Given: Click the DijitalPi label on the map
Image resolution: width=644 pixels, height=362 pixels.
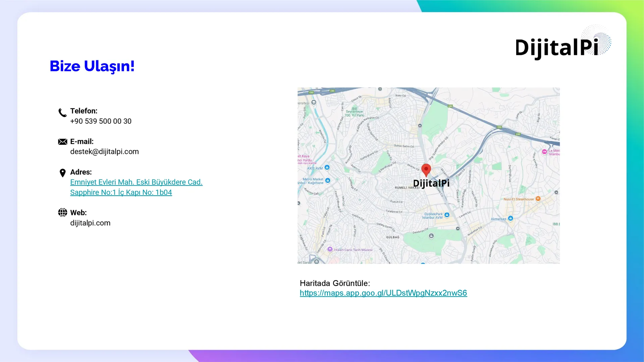Looking at the screenshot, I should (x=431, y=183).
